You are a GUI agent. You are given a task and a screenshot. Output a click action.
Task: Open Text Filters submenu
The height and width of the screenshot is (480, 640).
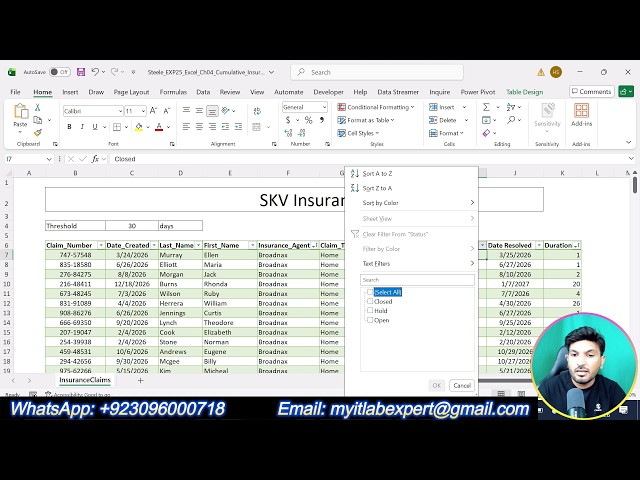click(411, 264)
